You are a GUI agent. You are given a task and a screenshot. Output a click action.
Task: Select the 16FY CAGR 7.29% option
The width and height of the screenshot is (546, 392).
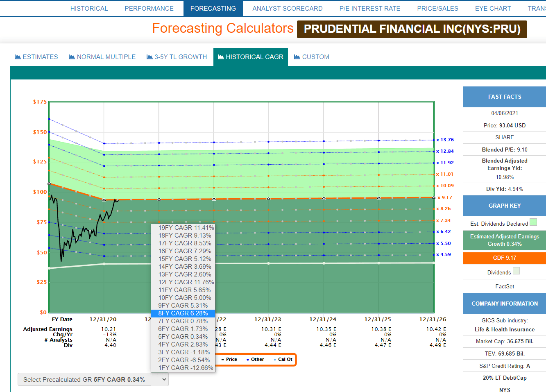(x=183, y=251)
